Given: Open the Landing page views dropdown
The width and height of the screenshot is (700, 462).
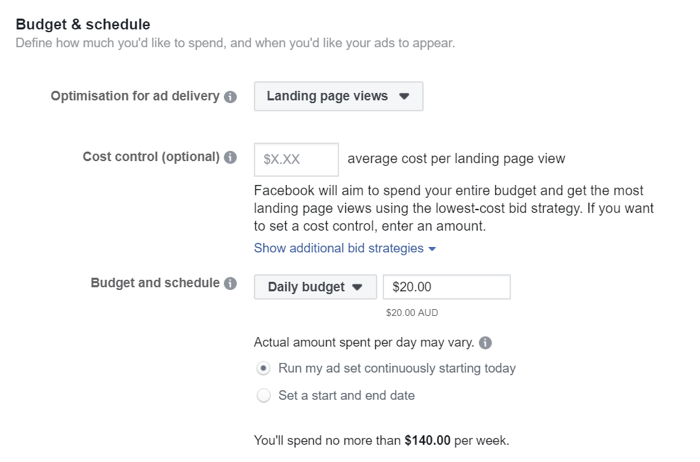Looking at the screenshot, I should (338, 97).
